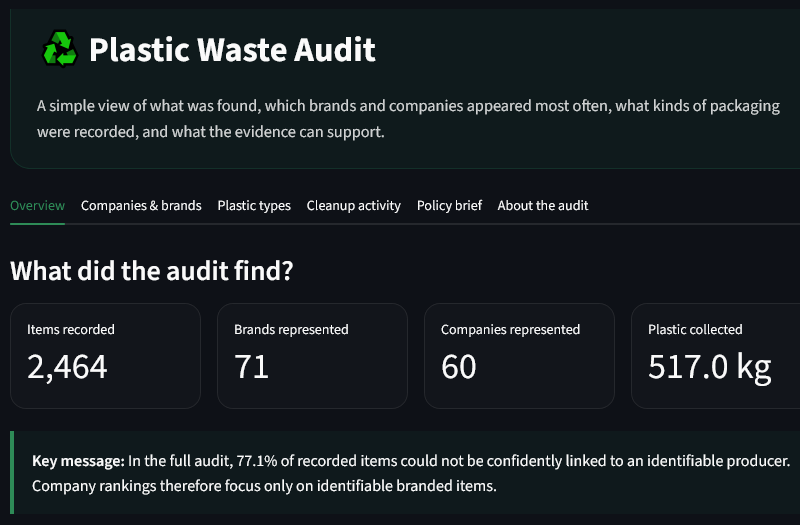Click the Key message callout box
Viewport: 800px width, 525px height.
click(x=405, y=472)
